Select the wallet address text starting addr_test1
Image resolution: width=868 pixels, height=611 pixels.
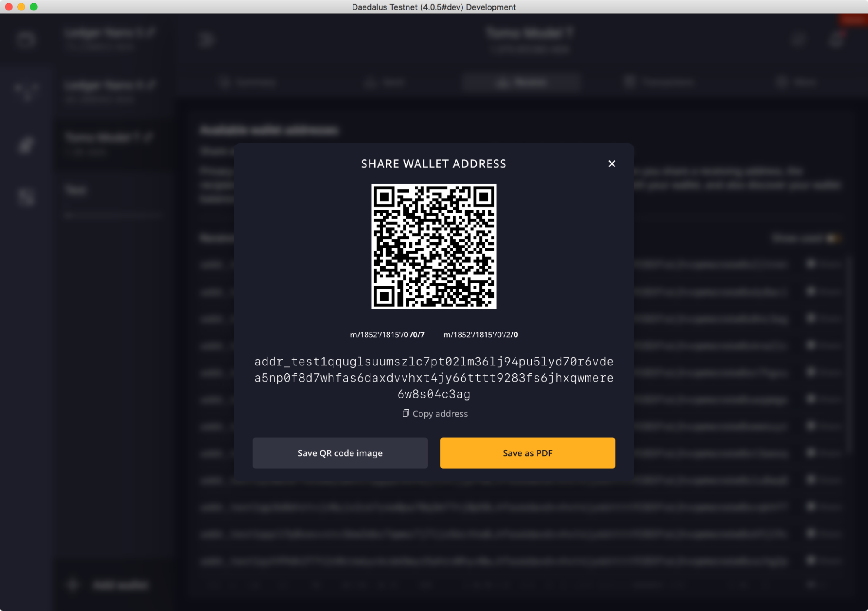pyautogui.click(x=433, y=378)
